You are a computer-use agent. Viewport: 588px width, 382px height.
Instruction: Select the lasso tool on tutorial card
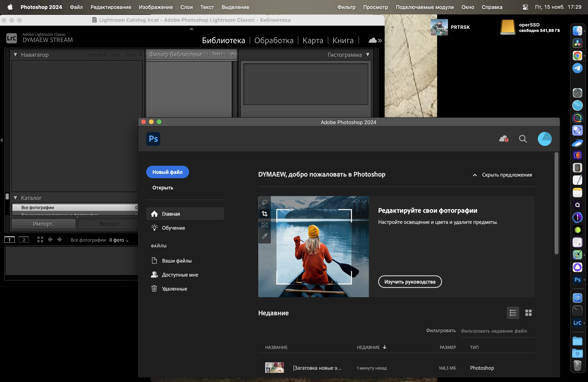(x=264, y=203)
